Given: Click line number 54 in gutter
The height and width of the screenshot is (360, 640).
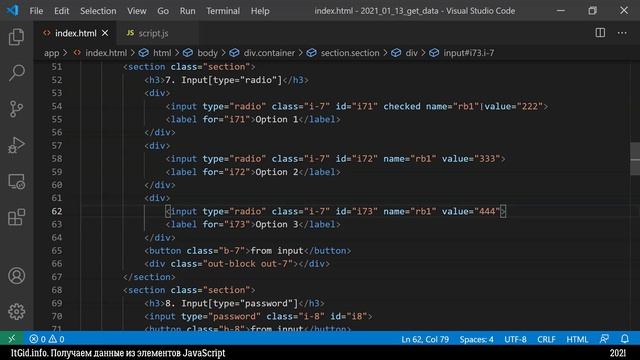Looking at the screenshot, I should 57,106.
